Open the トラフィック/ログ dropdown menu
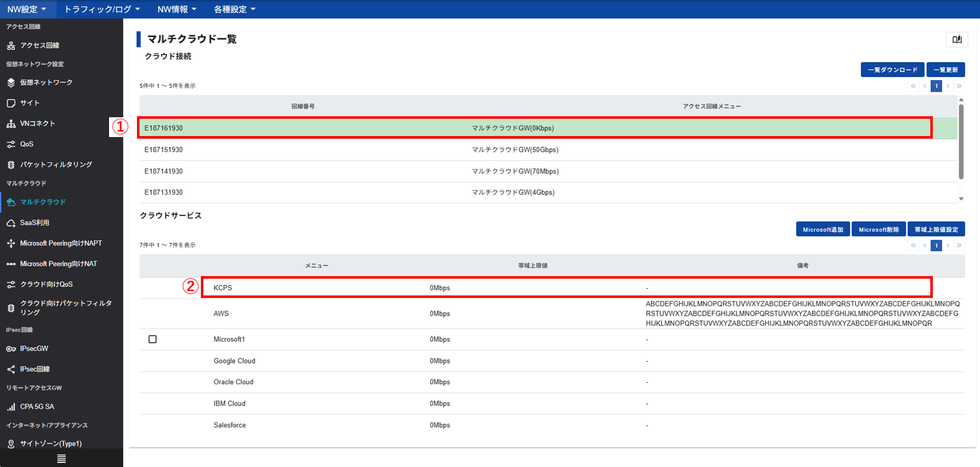The width and height of the screenshot is (980, 467). pos(102,9)
